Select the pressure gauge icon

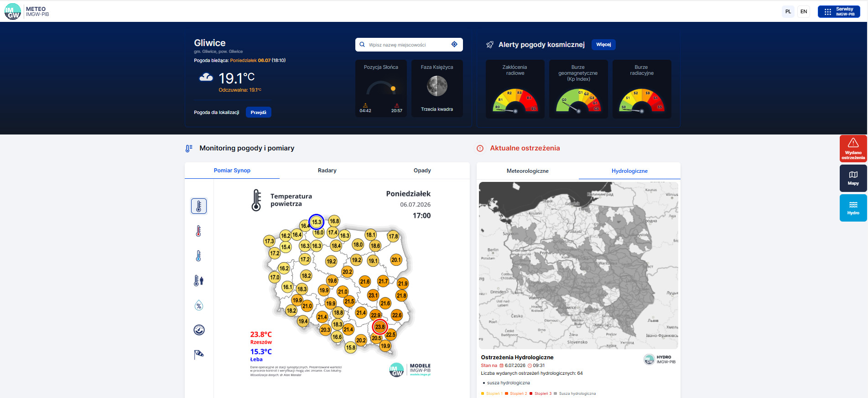coord(199,330)
